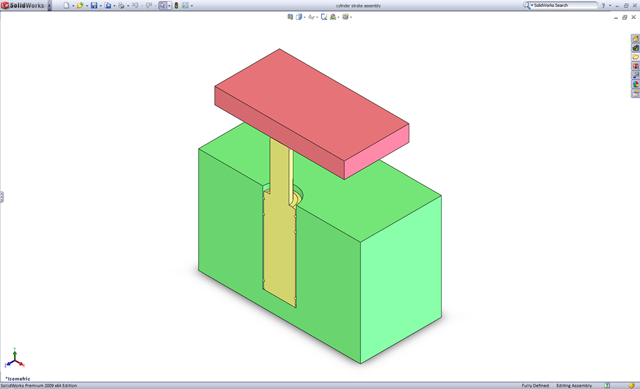Click the status bar tag icon
This screenshot has height=389, width=640.
631,386
